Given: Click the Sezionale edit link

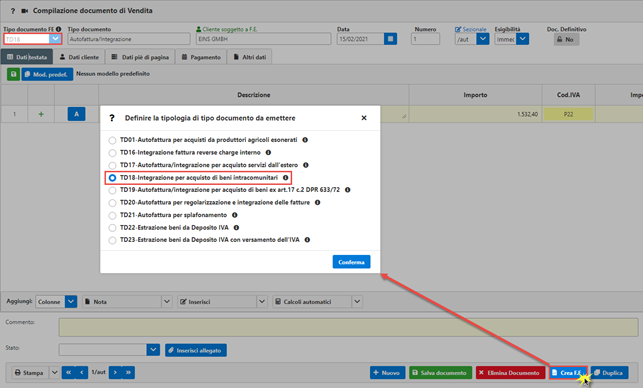Looking at the screenshot, I should [471, 29].
